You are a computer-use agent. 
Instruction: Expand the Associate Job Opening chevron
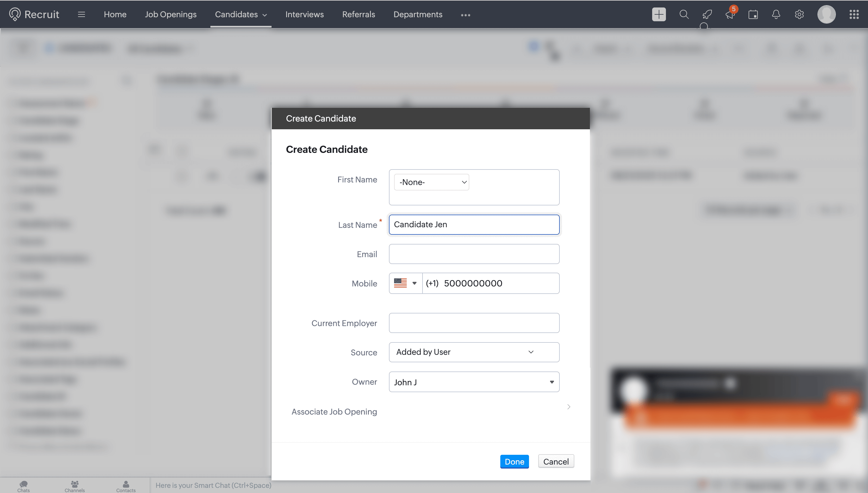click(569, 407)
